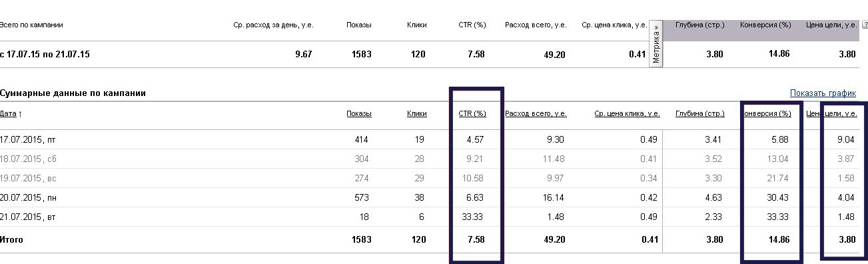Screen dimensions: 868x264
Task: Click the help question mark icon
Action: [865, 25]
